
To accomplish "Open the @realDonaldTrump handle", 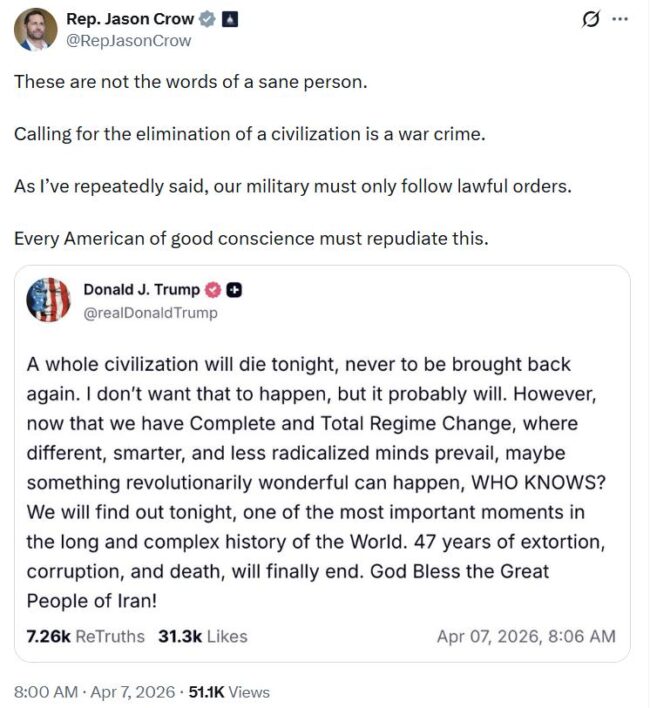I will [x=150, y=312].
